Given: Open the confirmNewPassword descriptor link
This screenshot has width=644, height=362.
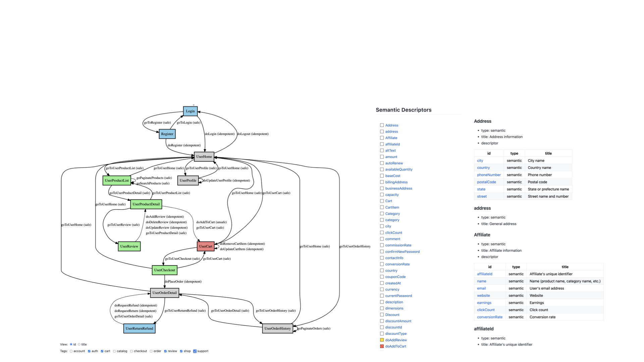Looking at the screenshot, I should [402, 252].
